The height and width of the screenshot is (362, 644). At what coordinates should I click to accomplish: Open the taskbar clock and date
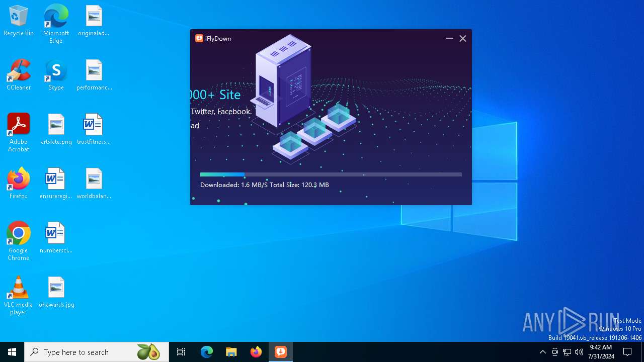[601, 352]
